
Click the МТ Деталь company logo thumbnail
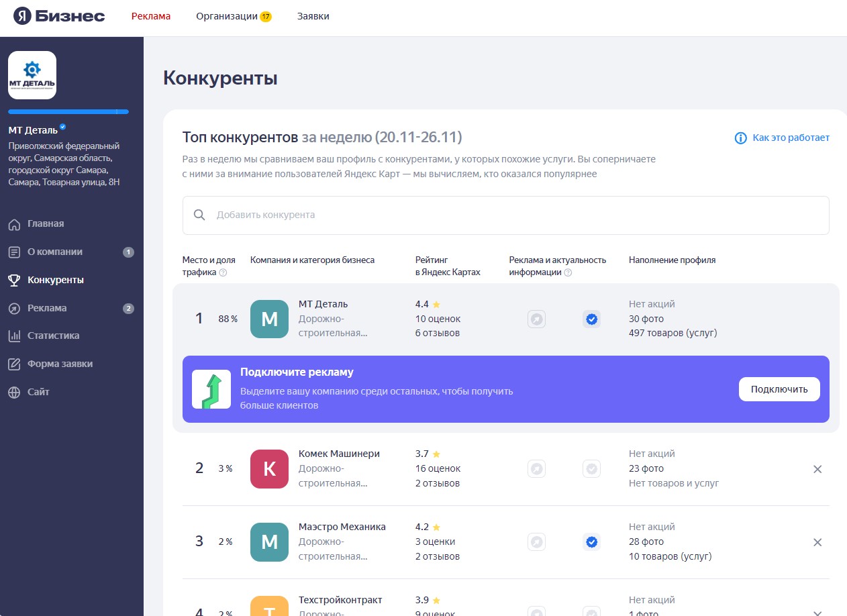pos(32,75)
